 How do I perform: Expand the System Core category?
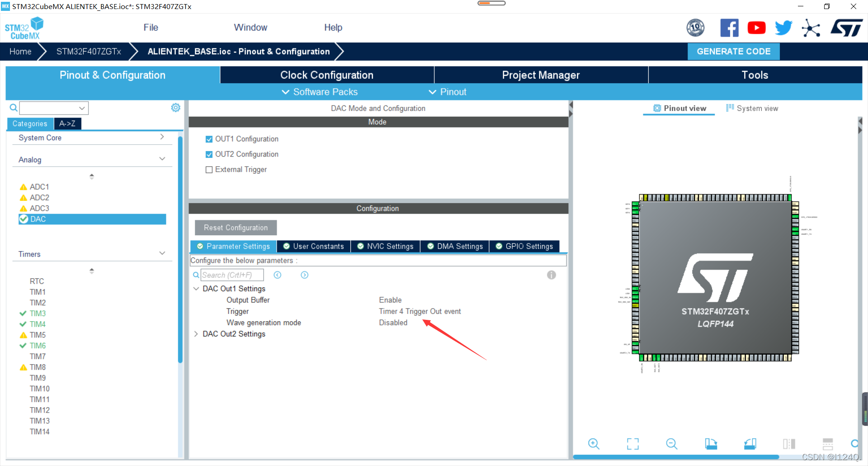(162, 137)
